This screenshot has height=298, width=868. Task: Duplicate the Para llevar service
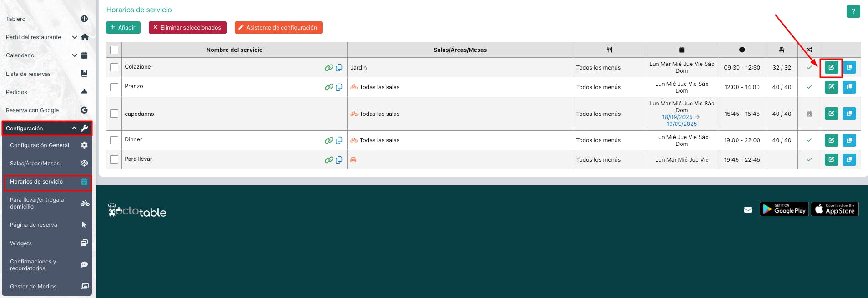pos(849,159)
